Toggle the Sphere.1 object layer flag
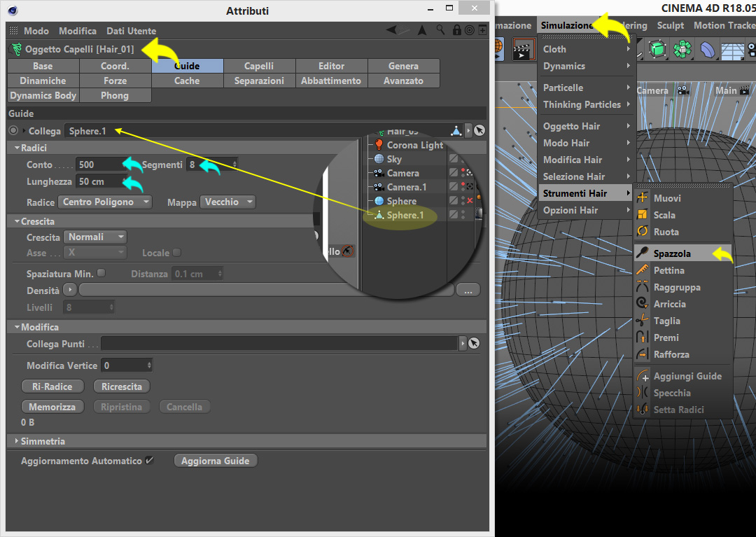The image size is (756, 537). click(x=453, y=214)
